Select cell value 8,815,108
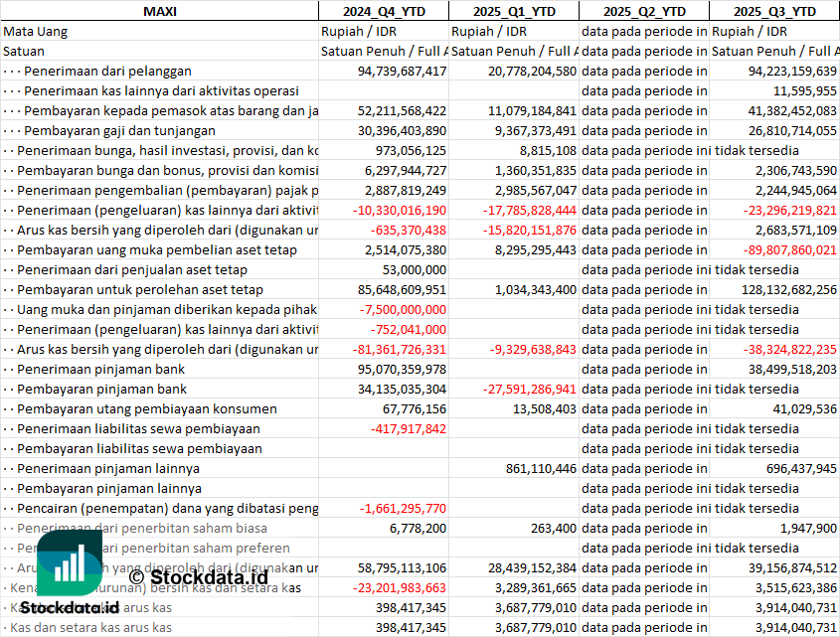 point(548,150)
